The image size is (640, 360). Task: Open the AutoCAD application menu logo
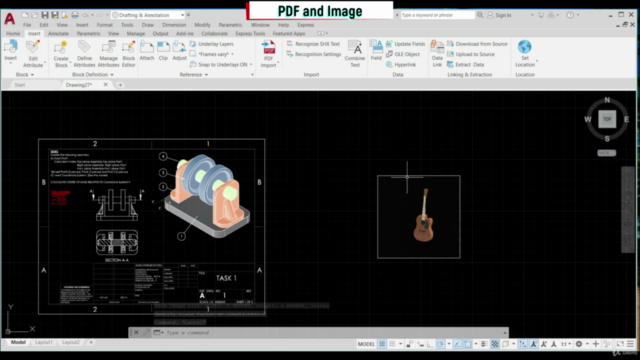coord(10,18)
